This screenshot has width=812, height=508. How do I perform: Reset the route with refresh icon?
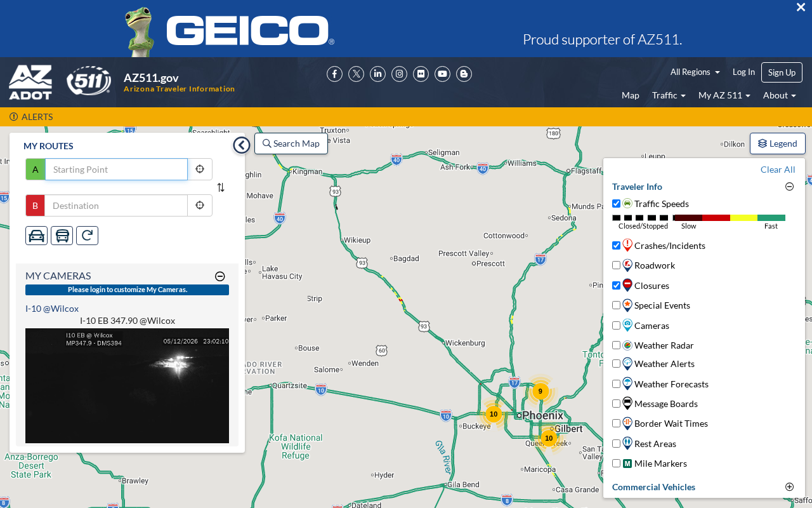pyautogui.click(x=88, y=236)
